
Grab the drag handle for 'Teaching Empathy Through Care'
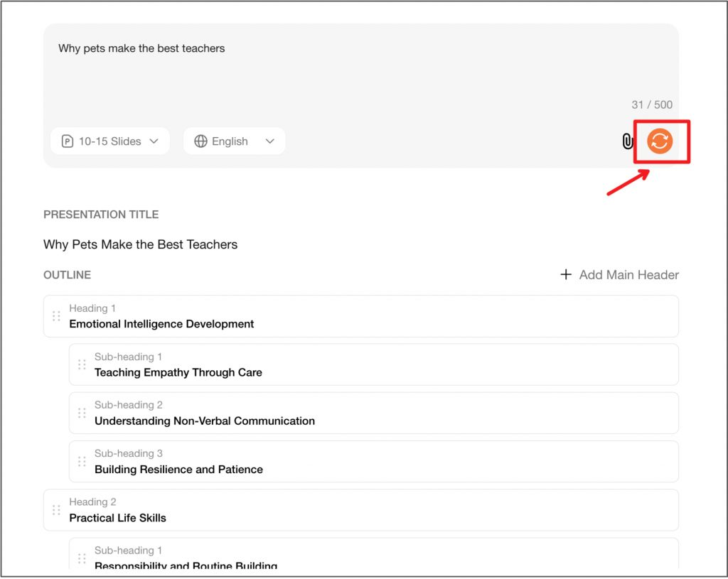tap(82, 364)
